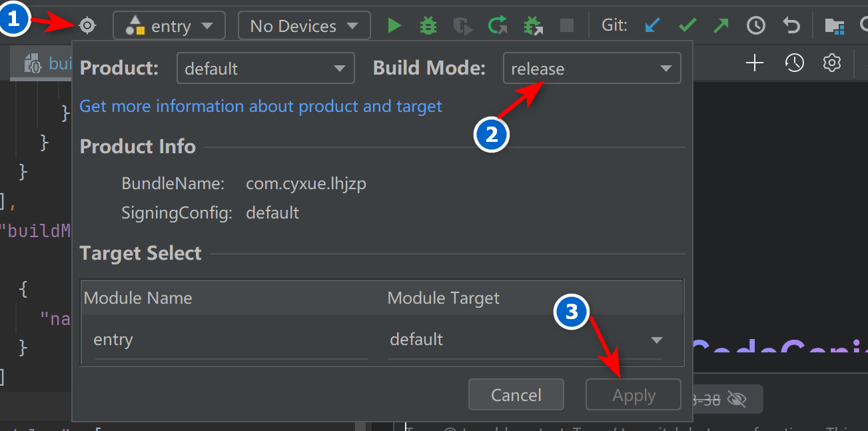The height and width of the screenshot is (431, 868).
Task: Click the Cancel button
Action: coord(516,395)
